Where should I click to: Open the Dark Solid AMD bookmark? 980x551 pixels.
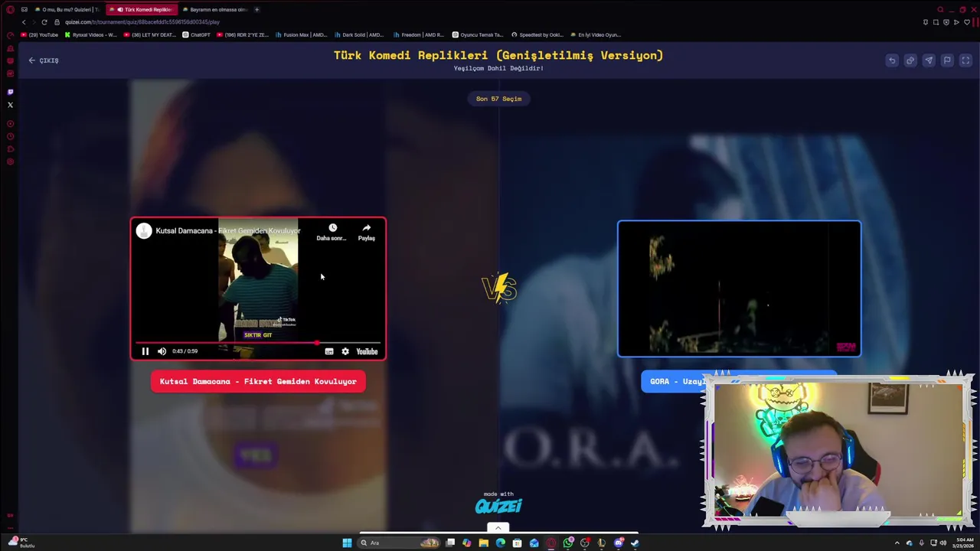[359, 34]
